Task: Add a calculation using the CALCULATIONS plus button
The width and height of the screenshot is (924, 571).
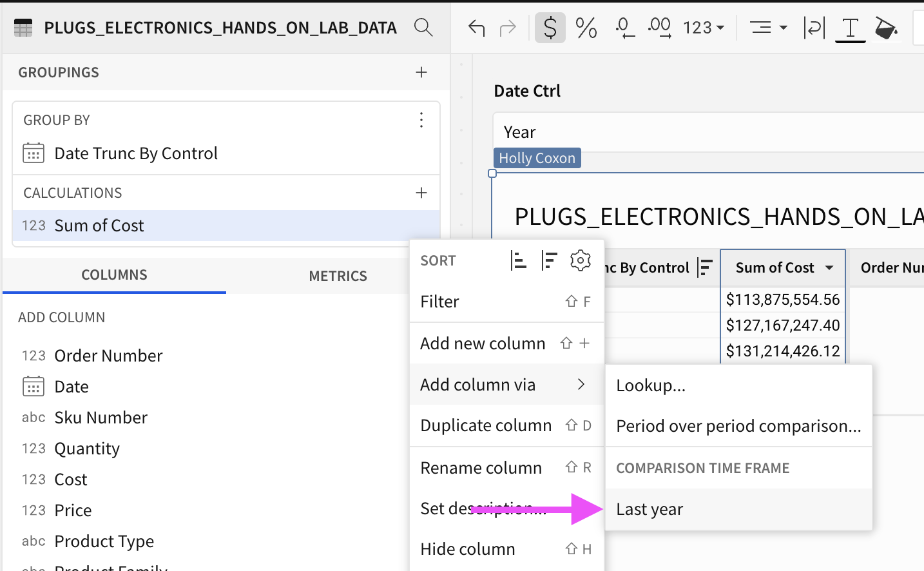Action: pos(421,193)
